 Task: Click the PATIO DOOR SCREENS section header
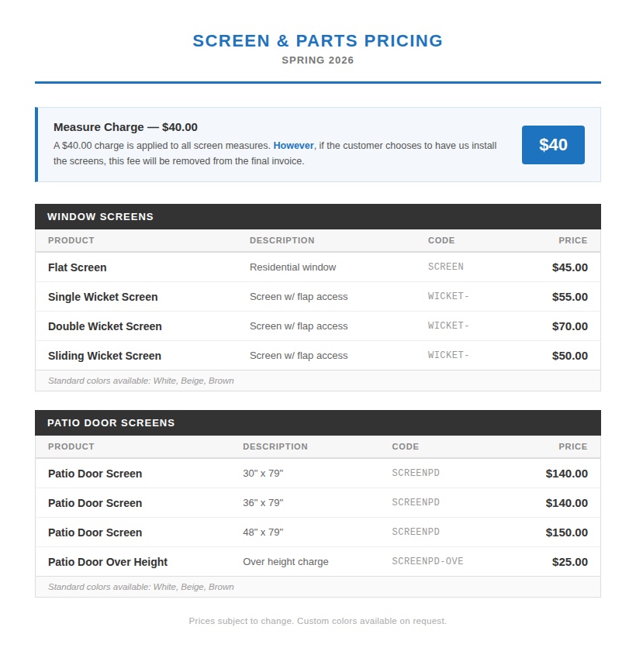pyautogui.click(x=111, y=423)
